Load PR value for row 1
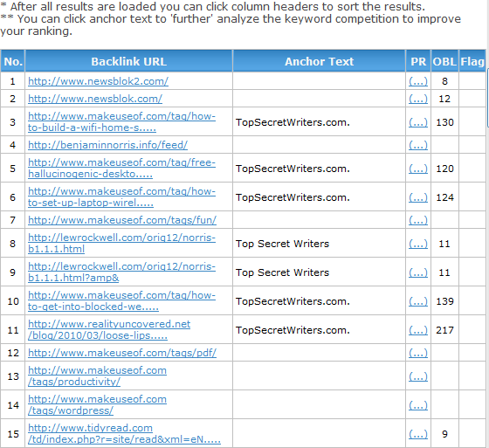The height and width of the screenshot is (448, 489). point(418,81)
